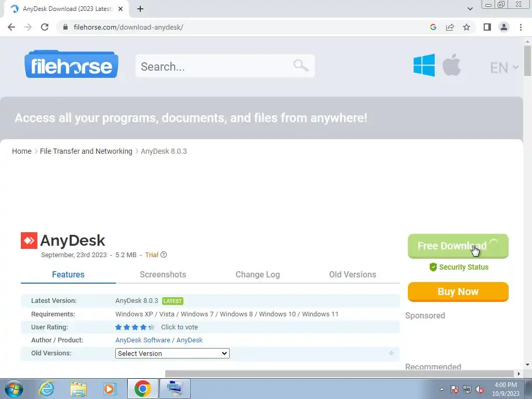Click the search magnifier icon
The height and width of the screenshot is (399, 532).
click(301, 65)
